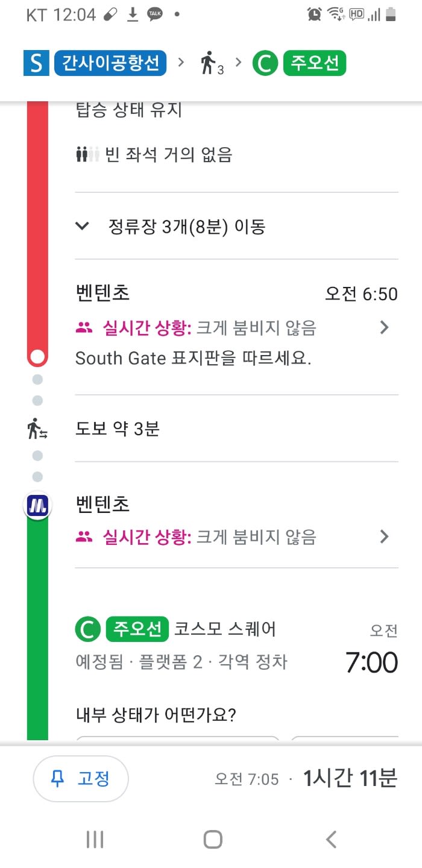Tap the blue S line icon in header

[x=36, y=63]
